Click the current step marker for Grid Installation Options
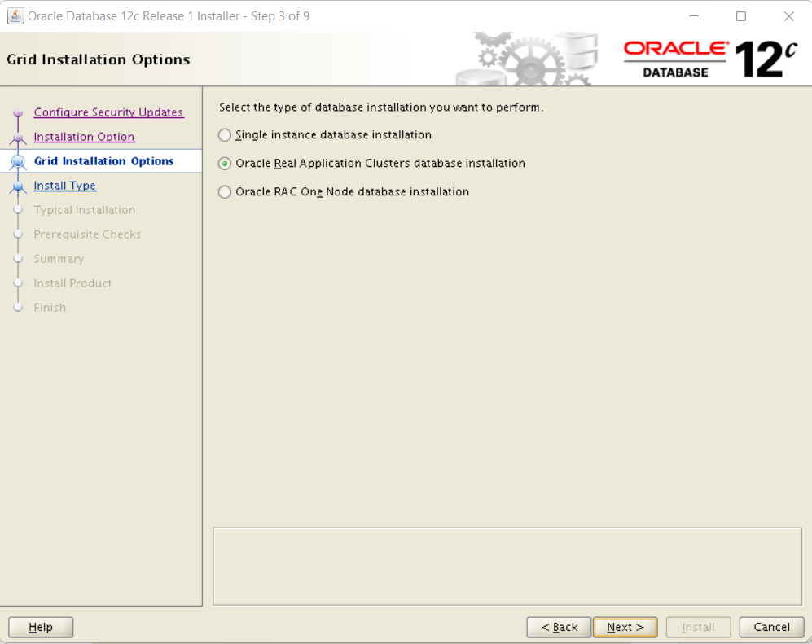Image resolution: width=812 pixels, height=644 pixels. pos(18,161)
